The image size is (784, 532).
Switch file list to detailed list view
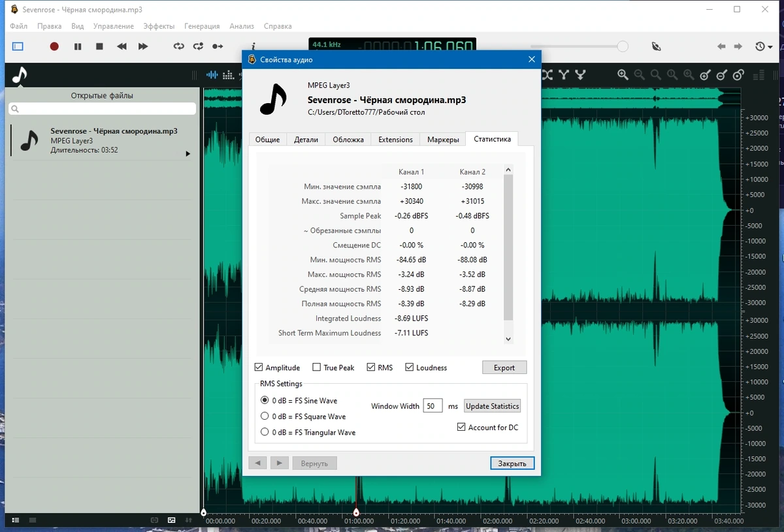click(x=16, y=520)
